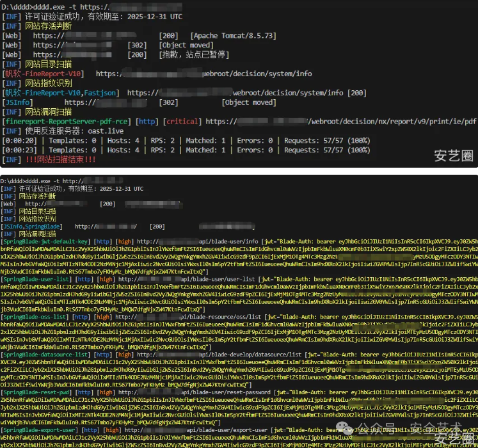Click the SpringBlade-reset-pwd finding tag
This screenshot has height=448, width=478.
36,392
